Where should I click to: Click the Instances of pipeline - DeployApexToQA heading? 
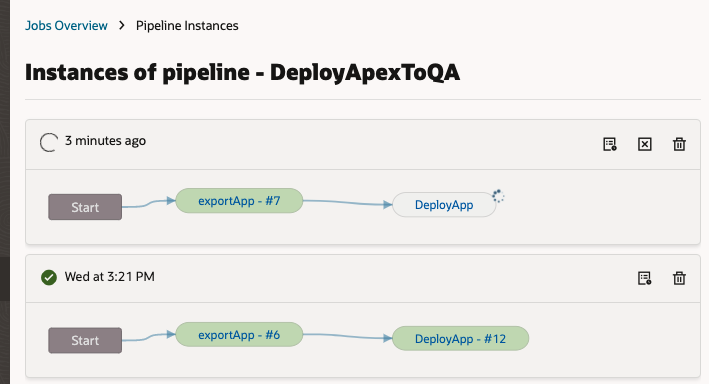coord(242,72)
